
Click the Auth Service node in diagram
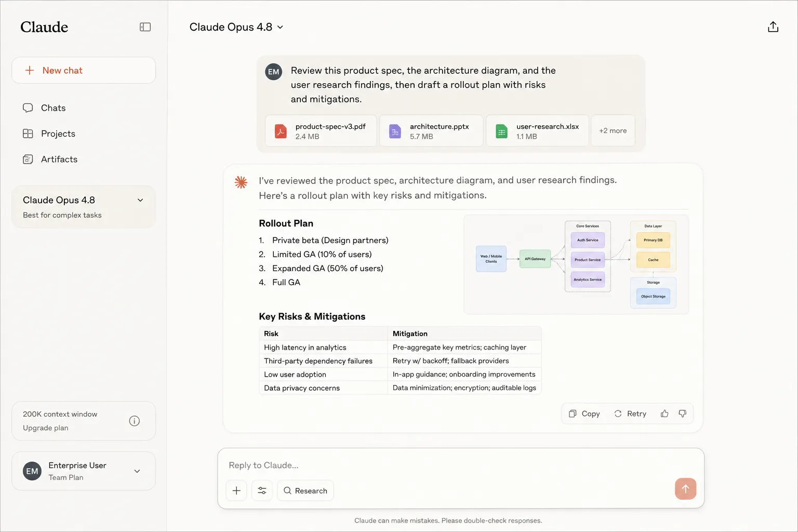[x=588, y=240]
